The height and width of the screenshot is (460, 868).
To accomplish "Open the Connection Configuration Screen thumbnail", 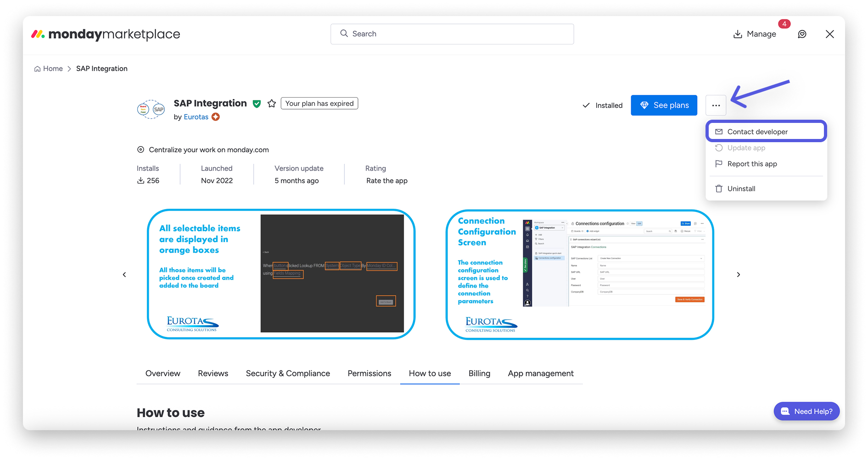I will pos(580,274).
